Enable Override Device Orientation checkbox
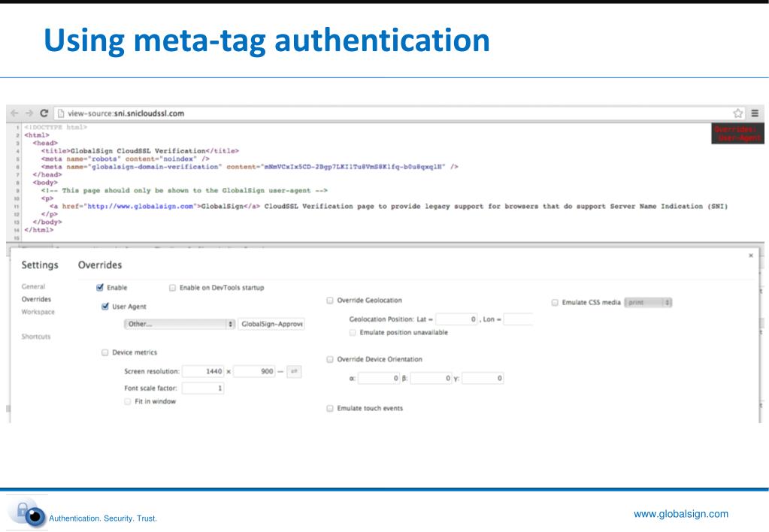The width and height of the screenshot is (769, 532). (x=330, y=359)
